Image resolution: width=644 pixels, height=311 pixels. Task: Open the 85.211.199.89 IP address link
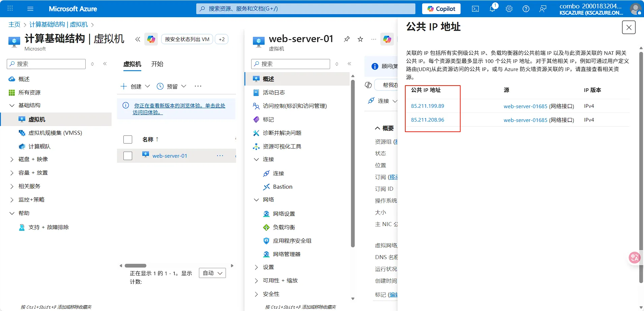[x=427, y=106]
